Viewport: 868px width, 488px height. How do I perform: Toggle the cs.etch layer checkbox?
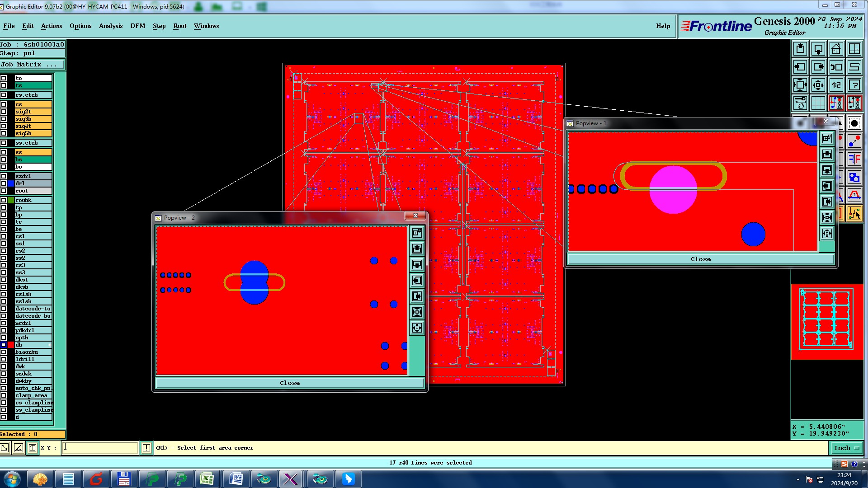click(4, 95)
